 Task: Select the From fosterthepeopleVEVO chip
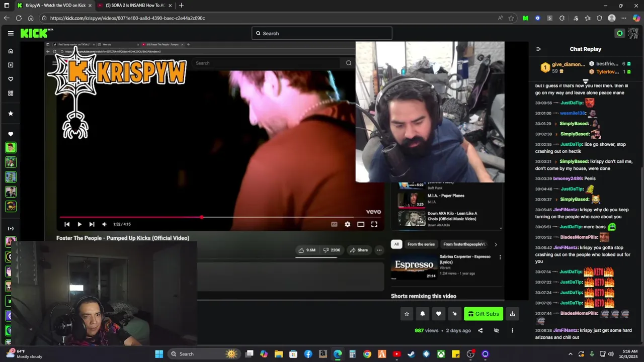[x=465, y=244]
